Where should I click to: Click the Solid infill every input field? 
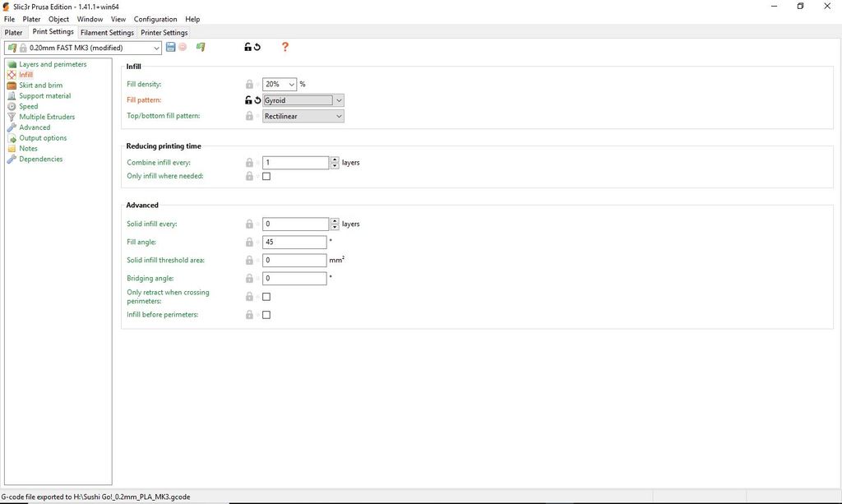[x=296, y=224]
